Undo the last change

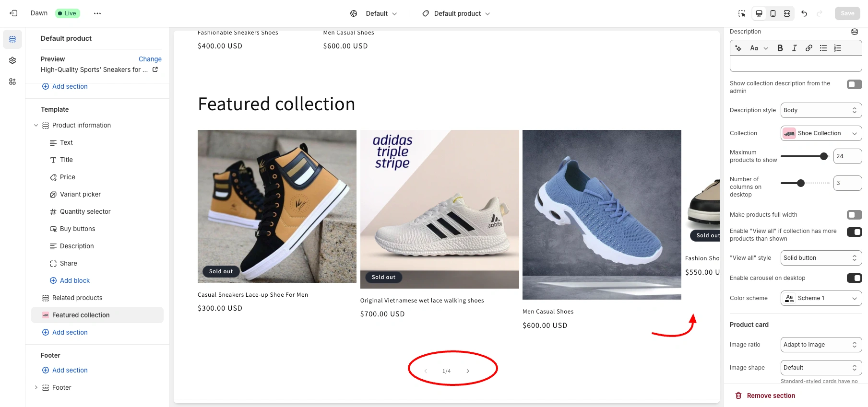click(804, 13)
